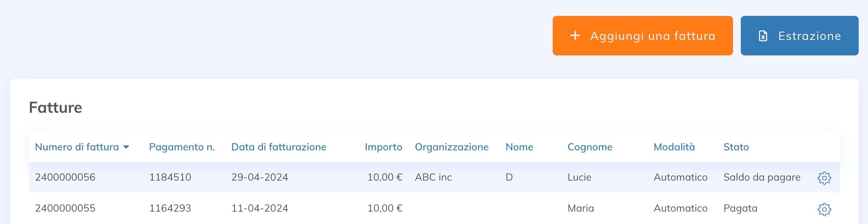Sort invoices by Importo column
This screenshot has width=868, height=224.
click(383, 147)
